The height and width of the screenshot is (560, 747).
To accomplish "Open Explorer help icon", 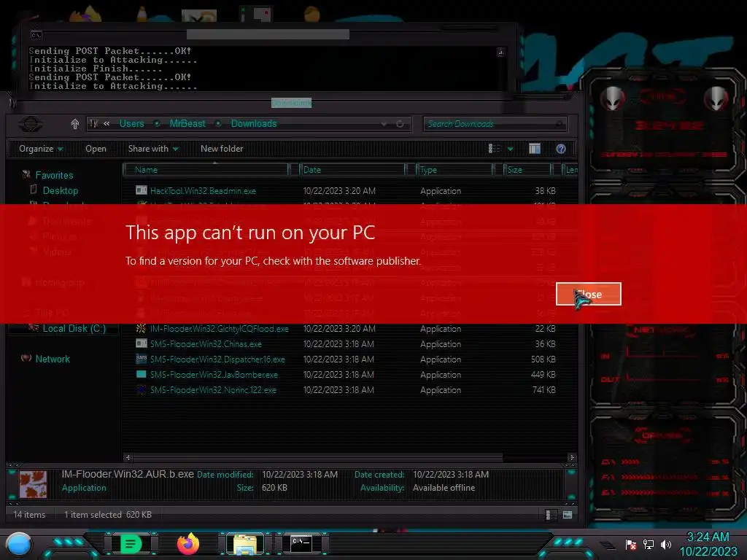I will click(x=561, y=149).
